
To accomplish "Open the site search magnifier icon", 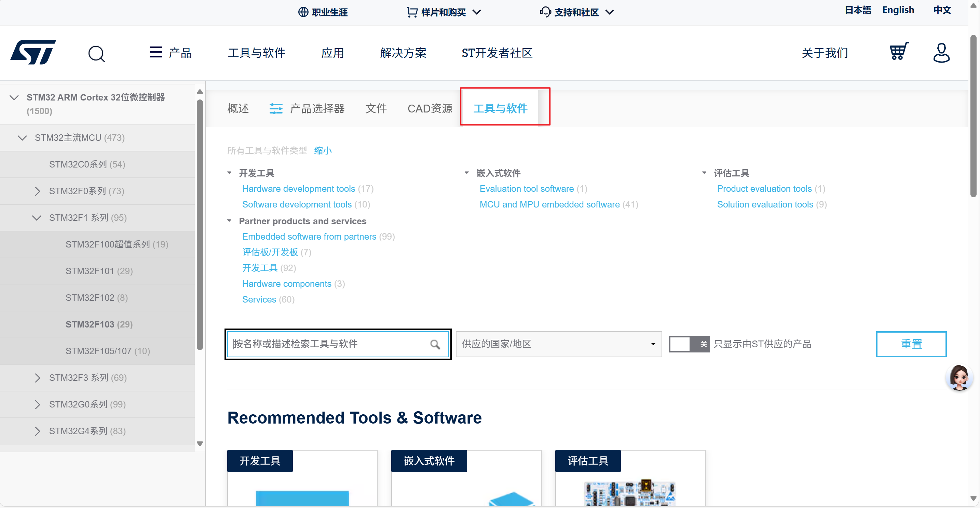I will (96, 53).
